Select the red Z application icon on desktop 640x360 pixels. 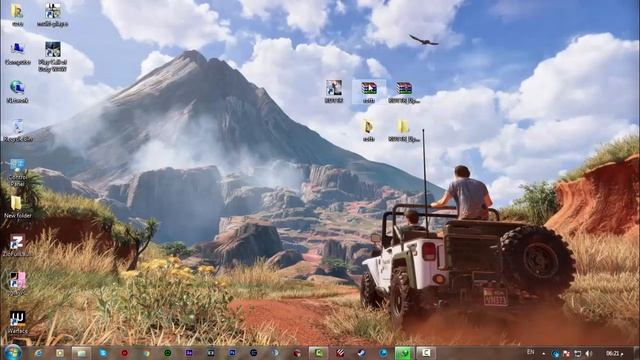coord(17,245)
